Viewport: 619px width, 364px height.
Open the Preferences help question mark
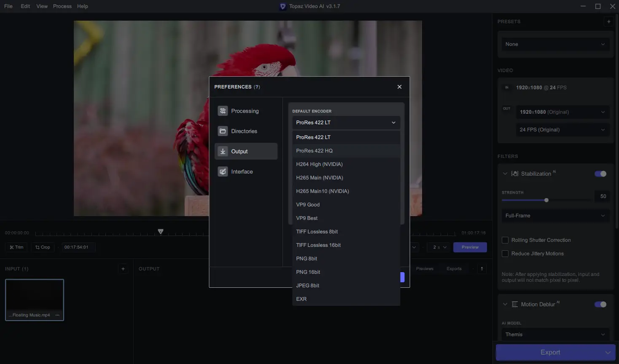click(x=257, y=87)
